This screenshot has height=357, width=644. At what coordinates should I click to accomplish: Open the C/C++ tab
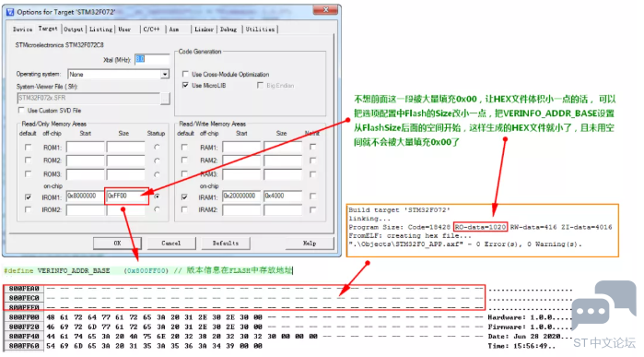pyautogui.click(x=151, y=30)
